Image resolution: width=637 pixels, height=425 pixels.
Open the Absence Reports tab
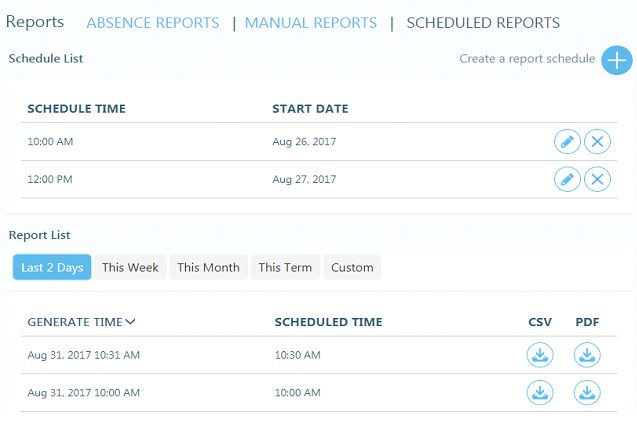(x=152, y=22)
